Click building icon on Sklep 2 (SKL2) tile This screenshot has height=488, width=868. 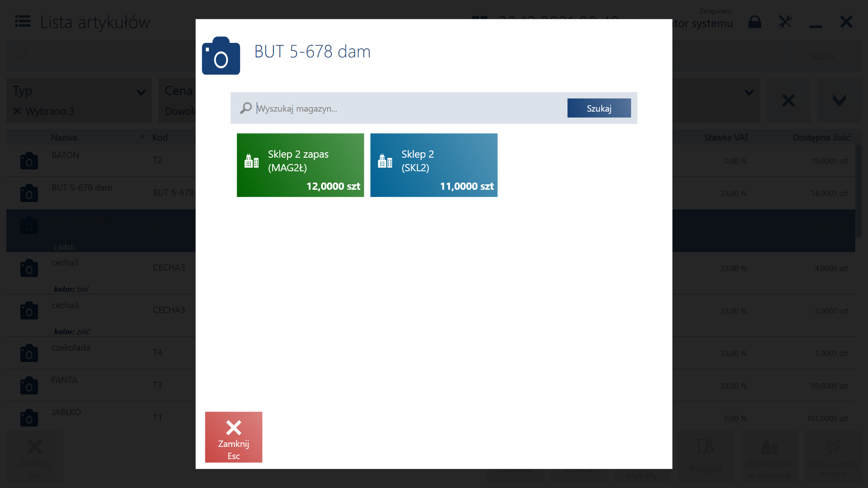(x=385, y=161)
